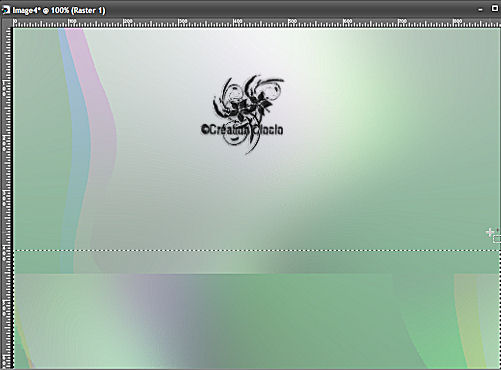
Task: Maximize the Image4 document window
Action: (495, 9)
